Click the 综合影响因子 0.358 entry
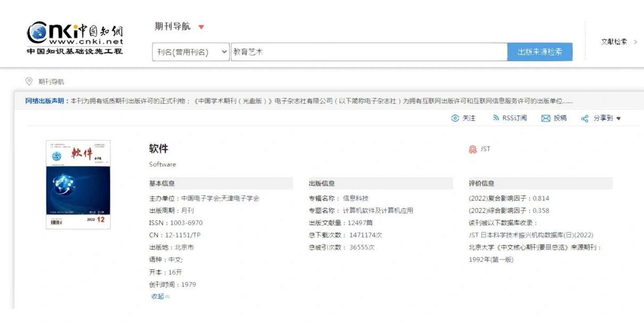644x322 pixels. point(508,211)
